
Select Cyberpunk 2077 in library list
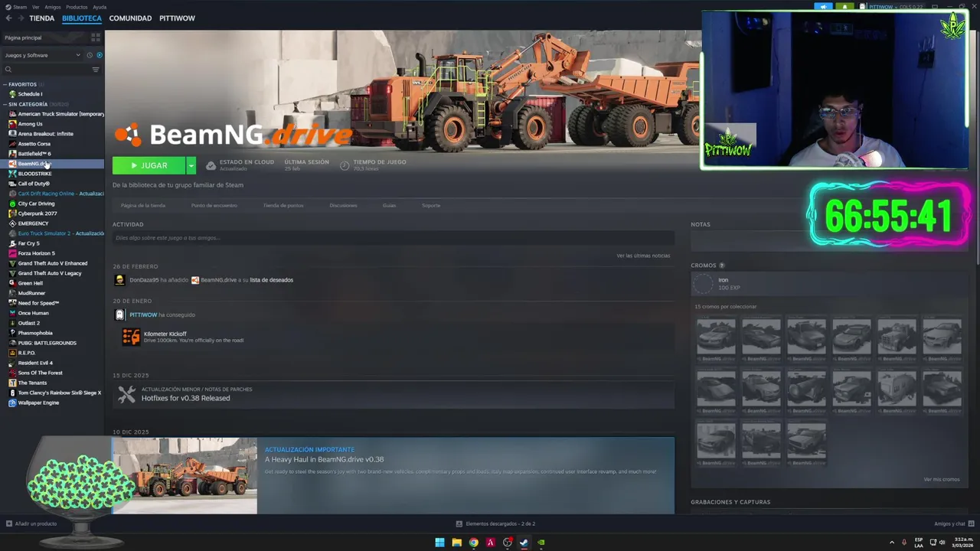pos(37,214)
